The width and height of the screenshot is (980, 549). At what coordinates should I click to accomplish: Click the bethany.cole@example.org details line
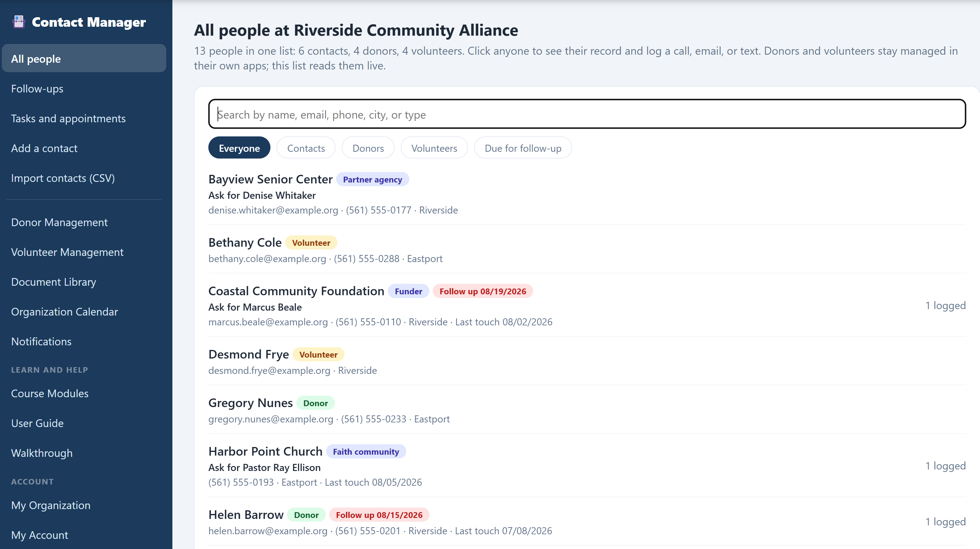(326, 259)
